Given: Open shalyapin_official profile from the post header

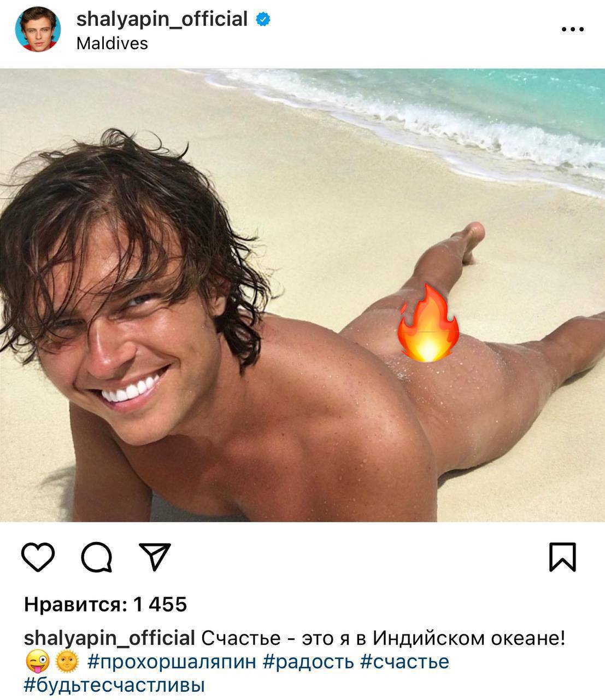Looking at the screenshot, I should point(162,19).
